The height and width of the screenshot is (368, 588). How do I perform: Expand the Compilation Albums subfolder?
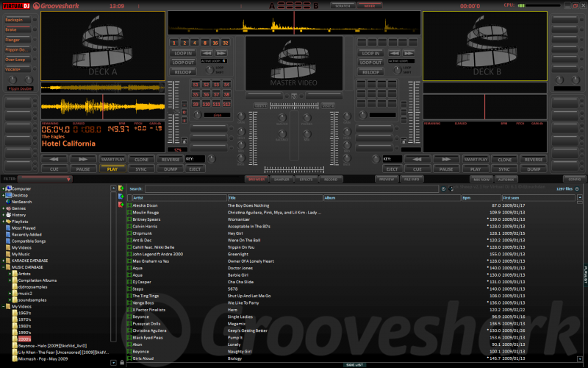10,280
